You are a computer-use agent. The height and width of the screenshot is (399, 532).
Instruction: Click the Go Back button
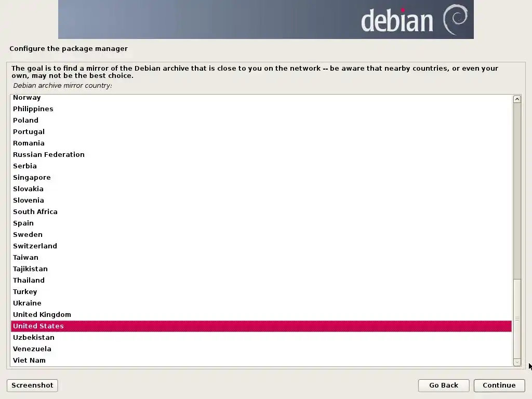444,385
